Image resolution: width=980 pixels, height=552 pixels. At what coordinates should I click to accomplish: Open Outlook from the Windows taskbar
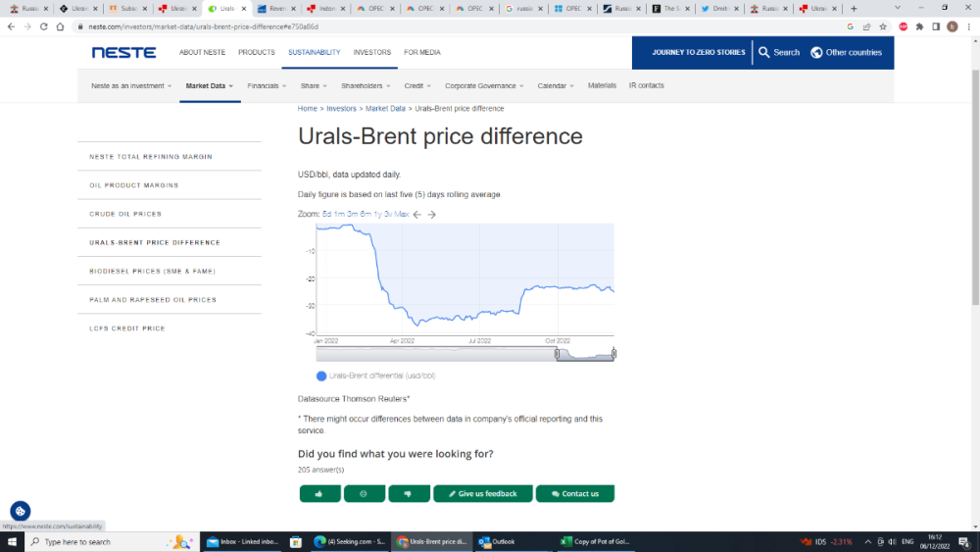497,541
